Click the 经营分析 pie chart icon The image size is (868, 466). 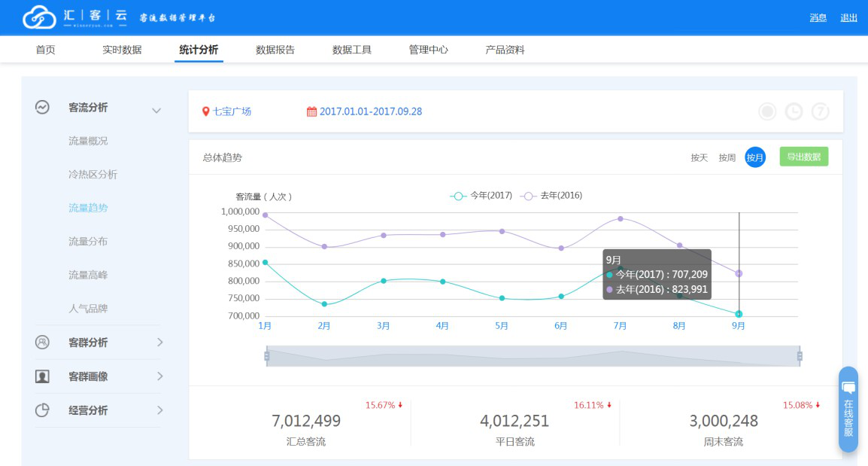pyautogui.click(x=43, y=410)
